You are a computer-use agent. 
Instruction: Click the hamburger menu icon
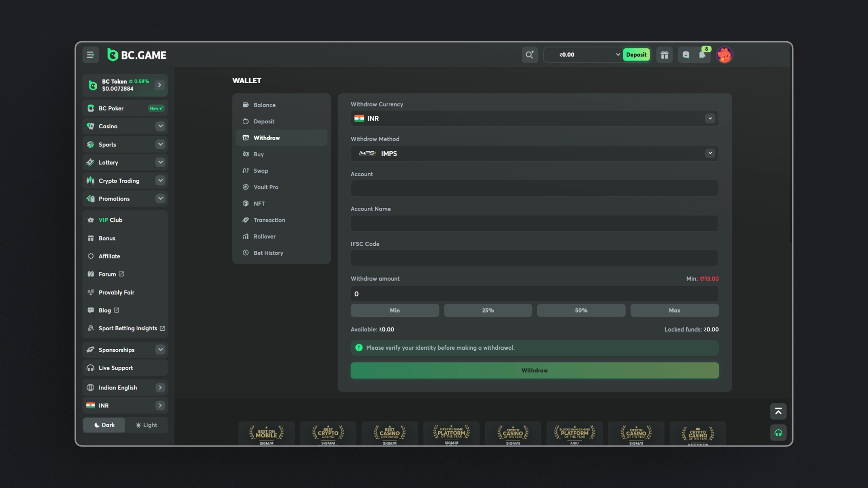[90, 55]
